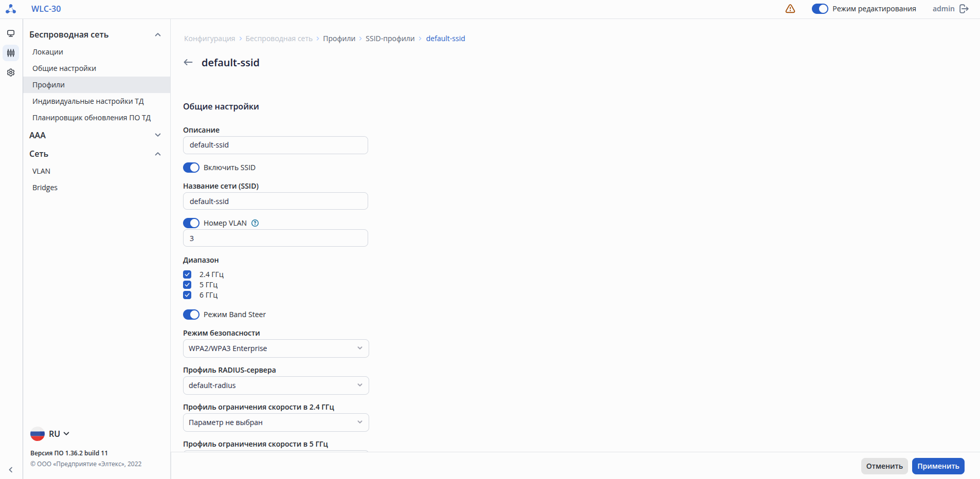Screen dimensions: 980x479
Task: Click the monitoring icon in left rail
Action: [x=11, y=34]
